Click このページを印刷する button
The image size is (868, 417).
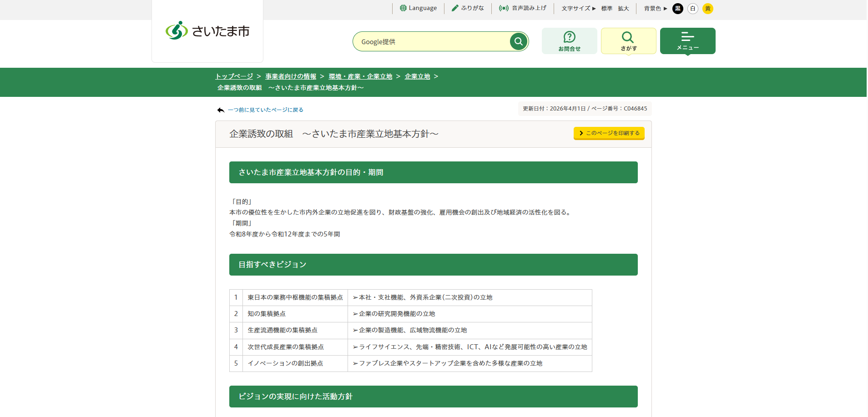pos(609,133)
